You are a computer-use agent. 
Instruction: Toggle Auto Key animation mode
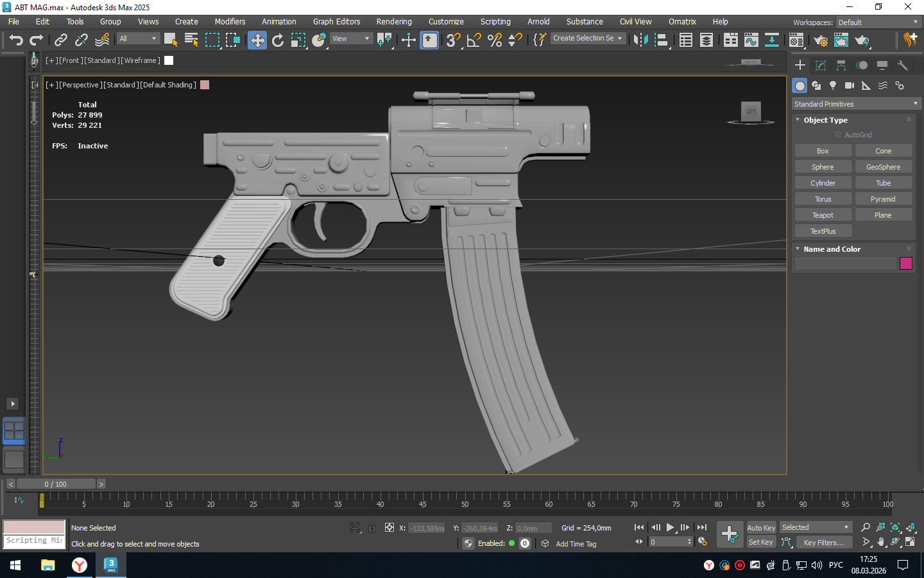pos(761,527)
